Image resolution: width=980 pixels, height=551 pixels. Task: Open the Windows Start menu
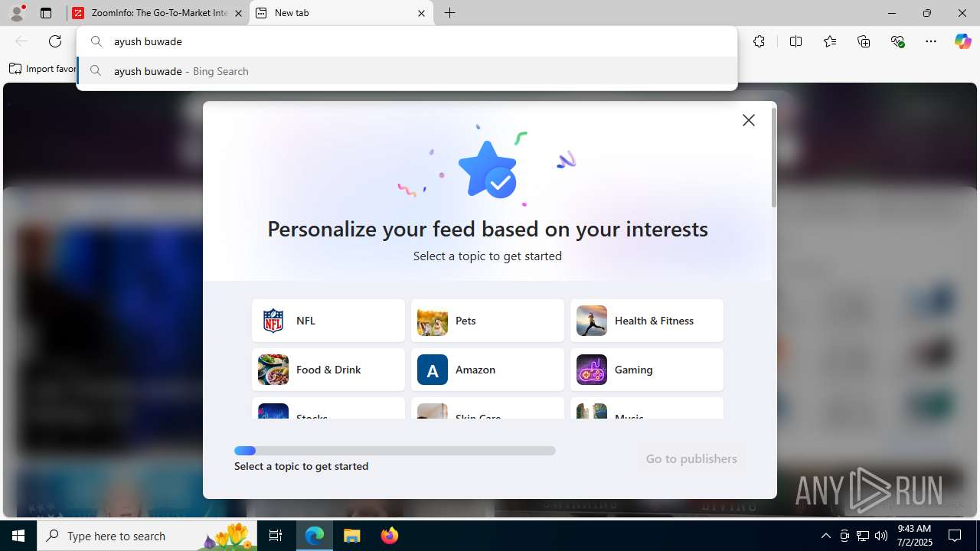18,536
